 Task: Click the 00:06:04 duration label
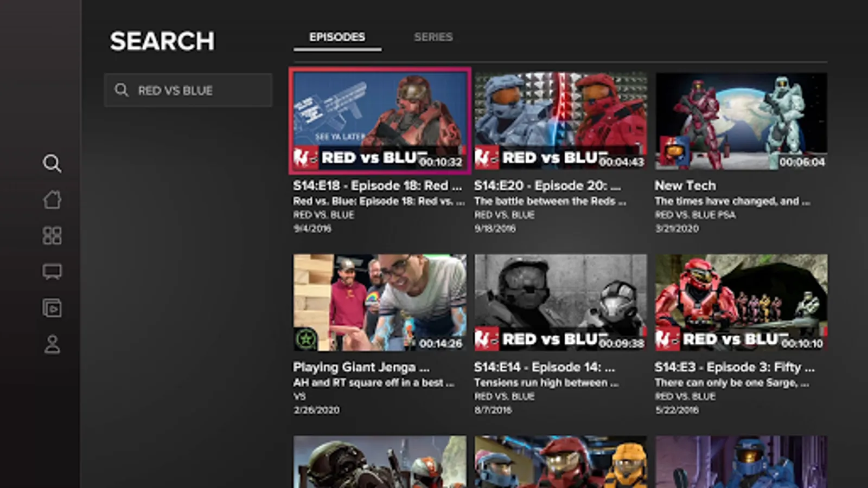(x=802, y=162)
